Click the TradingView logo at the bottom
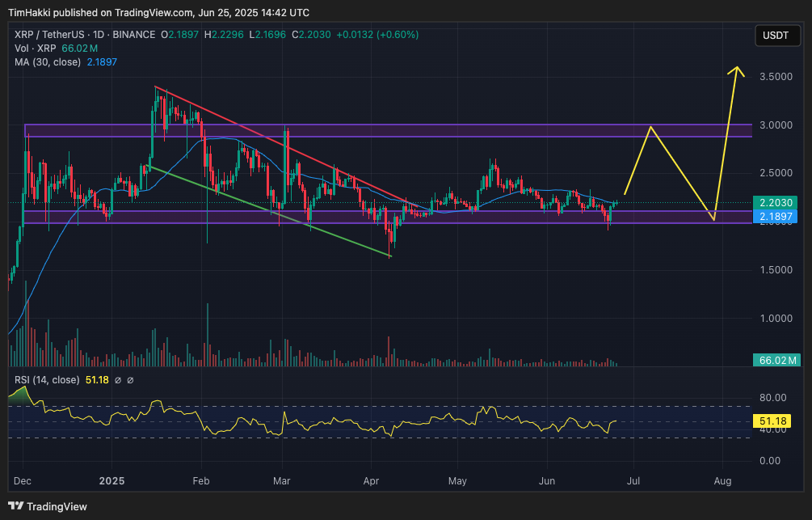The image size is (812, 520). point(48,506)
